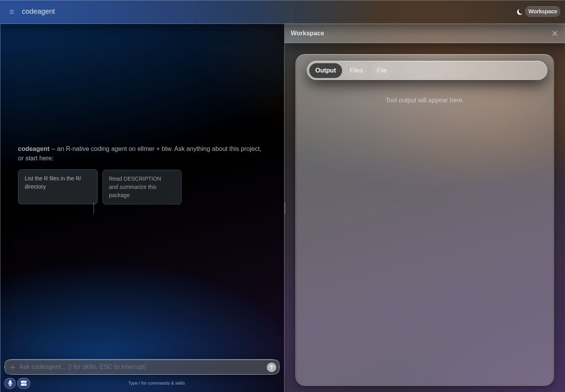
Task: Open the server/storage icon button next to microphone
Action: point(24,383)
